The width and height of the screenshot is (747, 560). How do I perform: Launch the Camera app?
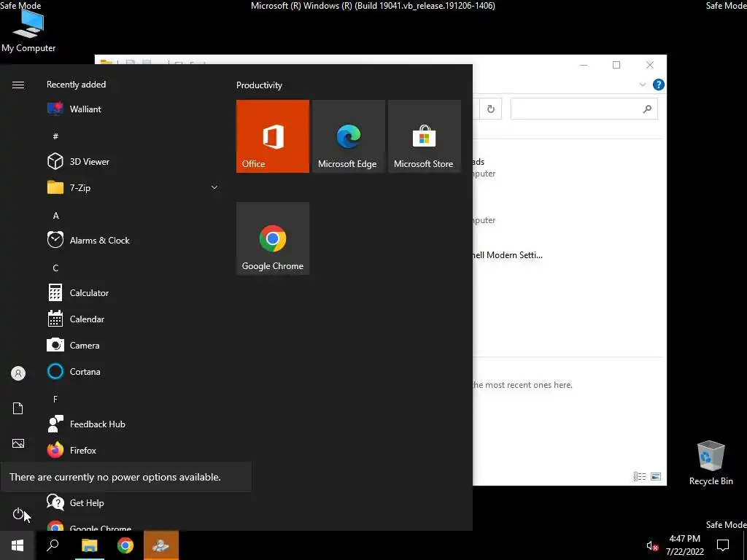(133, 345)
